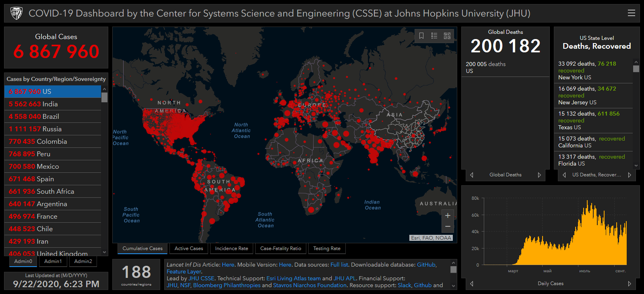644x294 pixels.
Task: Open the basemap gallery grid icon
Action: [x=447, y=36]
